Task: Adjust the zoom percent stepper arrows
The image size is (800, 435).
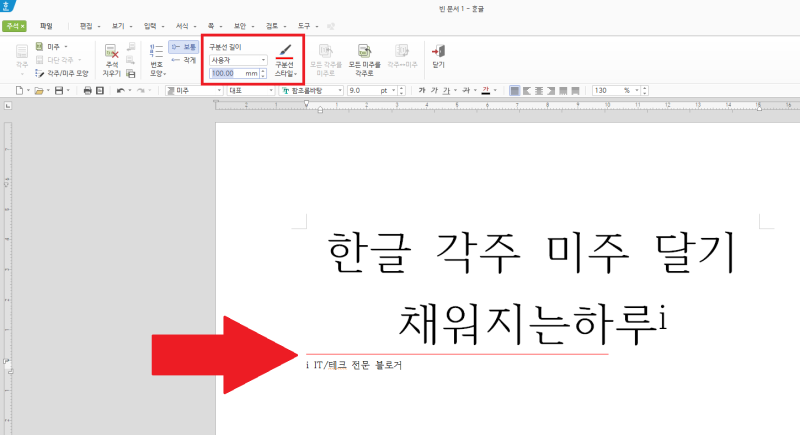Action: point(645,91)
